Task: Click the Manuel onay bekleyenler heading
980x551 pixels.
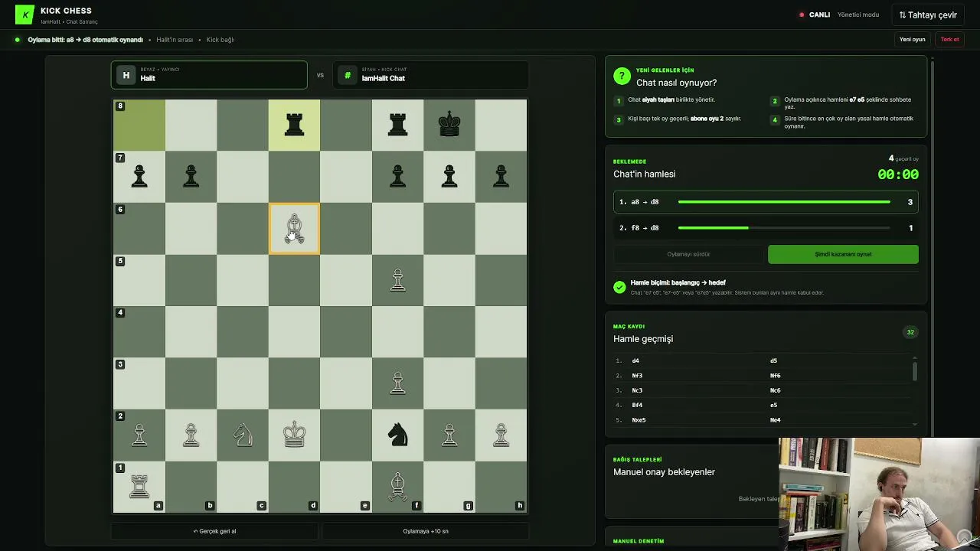Action: 664,472
